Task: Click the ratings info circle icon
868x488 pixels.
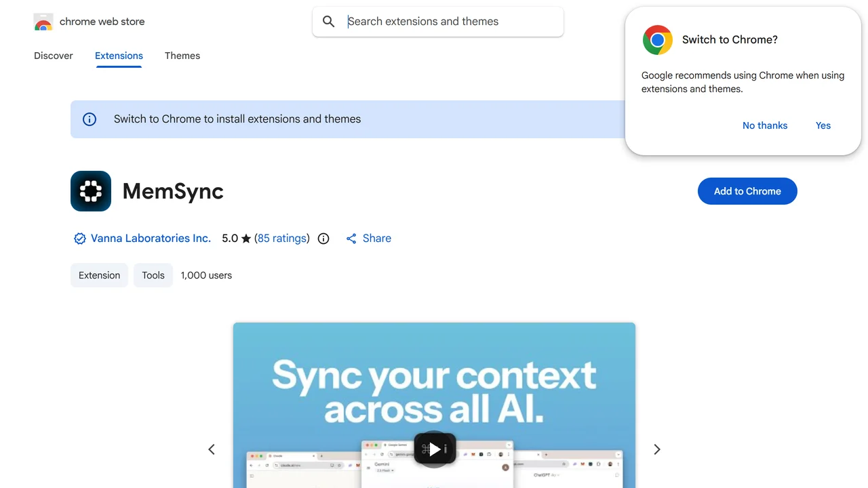Action: coord(323,239)
